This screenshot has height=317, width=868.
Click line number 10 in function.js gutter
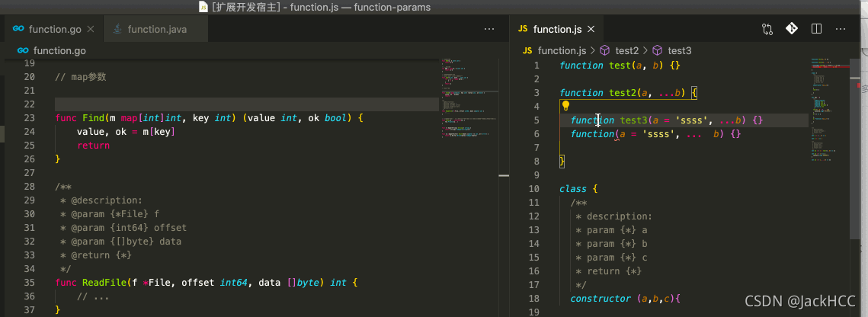pos(533,189)
